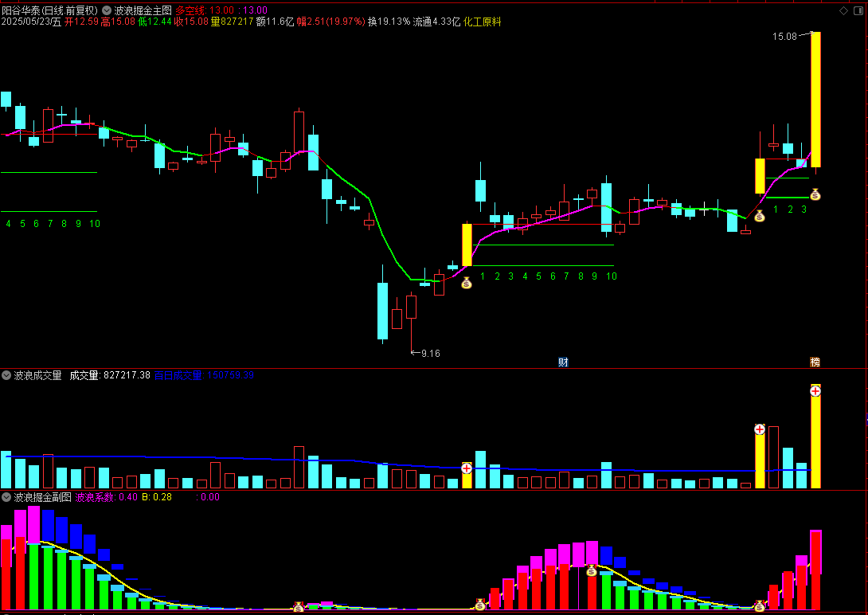
Task: Open the dropdown arrow beside 波浪掘金主图
Action: point(106,10)
